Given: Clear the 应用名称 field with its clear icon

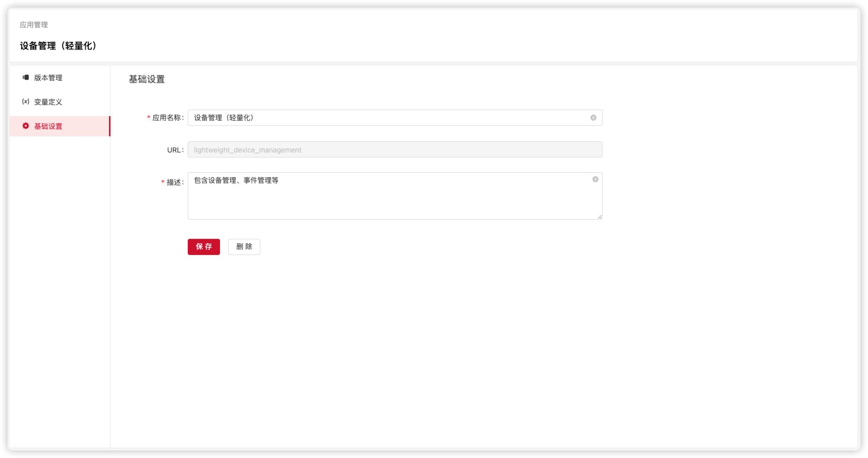Looking at the screenshot, I should tap(593, 118).
